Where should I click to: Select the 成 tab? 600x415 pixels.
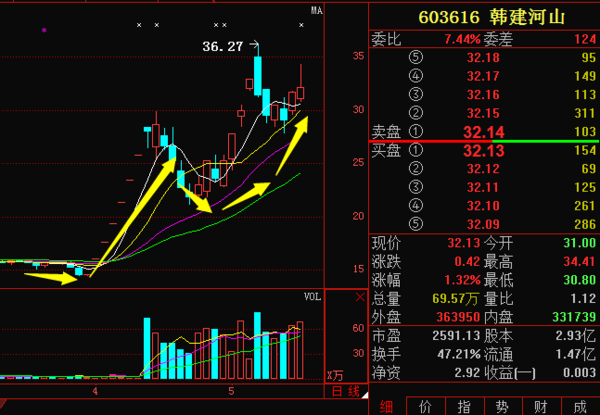click(580, 406)
